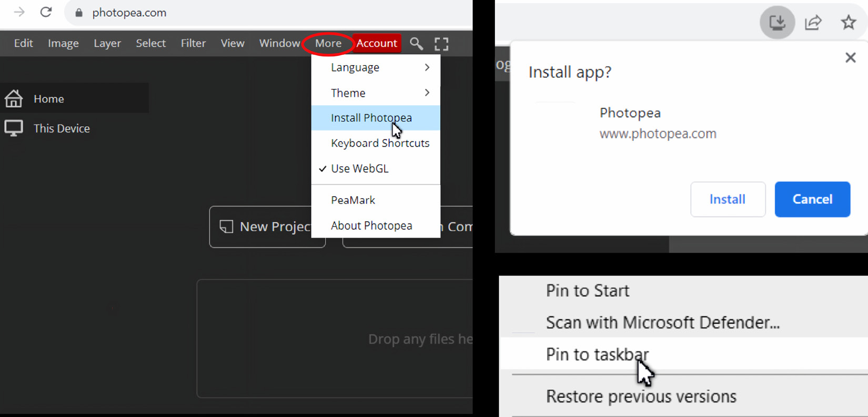Click the install app icon in address bar
This screenshot has height=417, width=868.
click(x=777, y=22)
